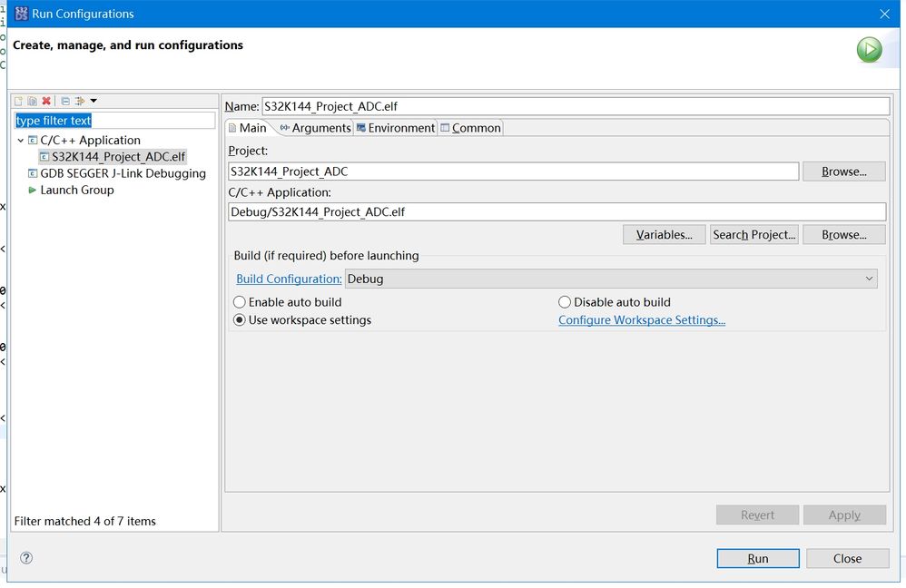This screenshot has height=588, width=906.
Task: Delete selected launch configuration with red X
Action: [x=46, y=101]
